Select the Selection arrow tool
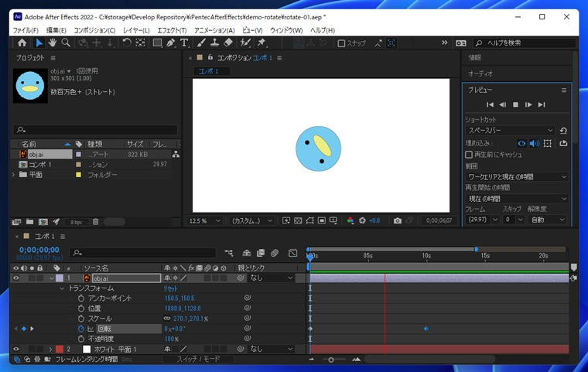 [39, 43]
